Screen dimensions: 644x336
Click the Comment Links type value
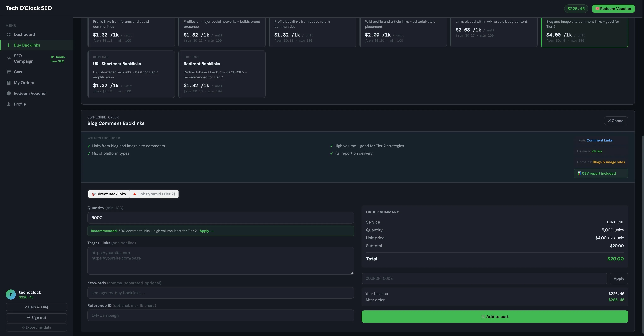(x=599, y=140)
